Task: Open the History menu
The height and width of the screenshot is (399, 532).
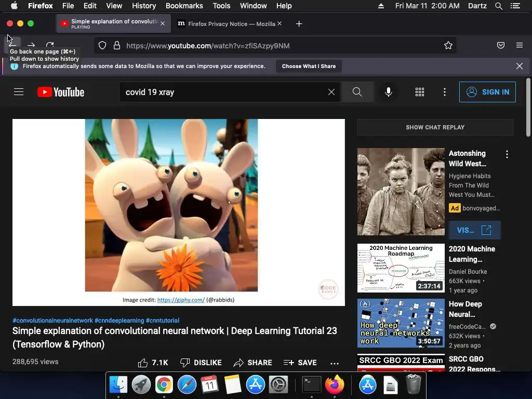Action: [144, 6]
